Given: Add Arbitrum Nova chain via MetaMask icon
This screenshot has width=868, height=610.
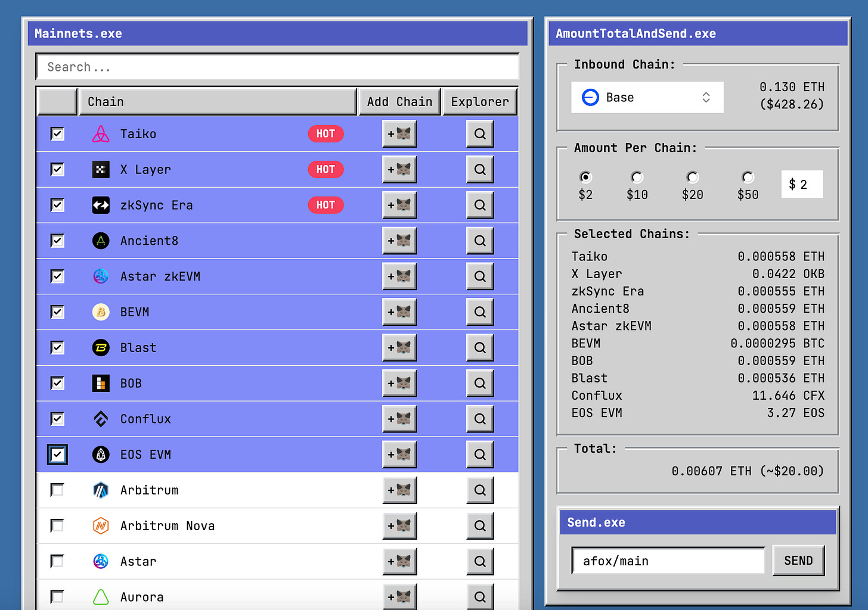Looking at the screenshot, I should point(399,526).
